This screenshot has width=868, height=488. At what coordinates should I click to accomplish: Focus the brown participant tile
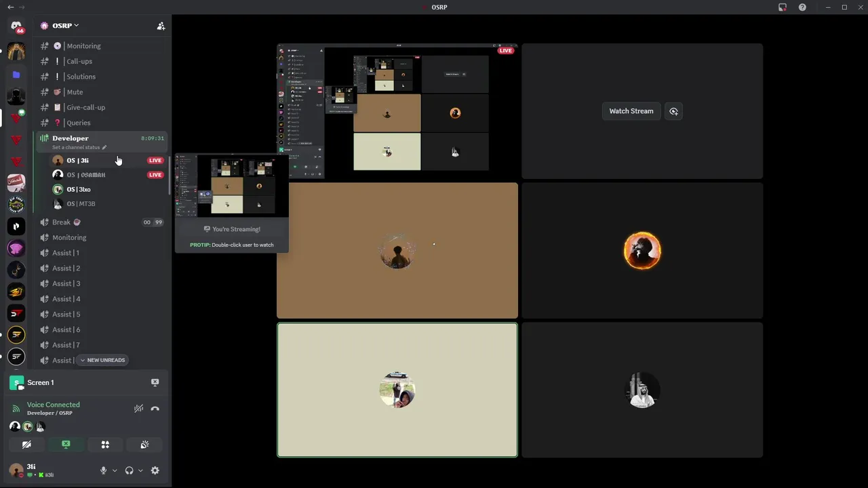click(397, 251)
